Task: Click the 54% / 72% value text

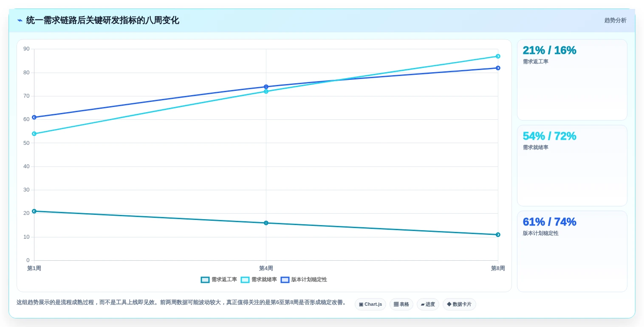Action: click(549, 136)
